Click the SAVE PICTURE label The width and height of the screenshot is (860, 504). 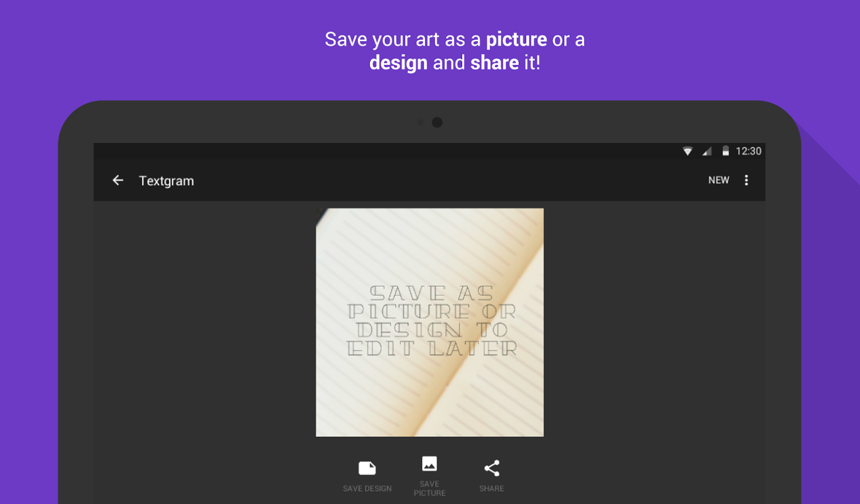click(x=430, y=488)
